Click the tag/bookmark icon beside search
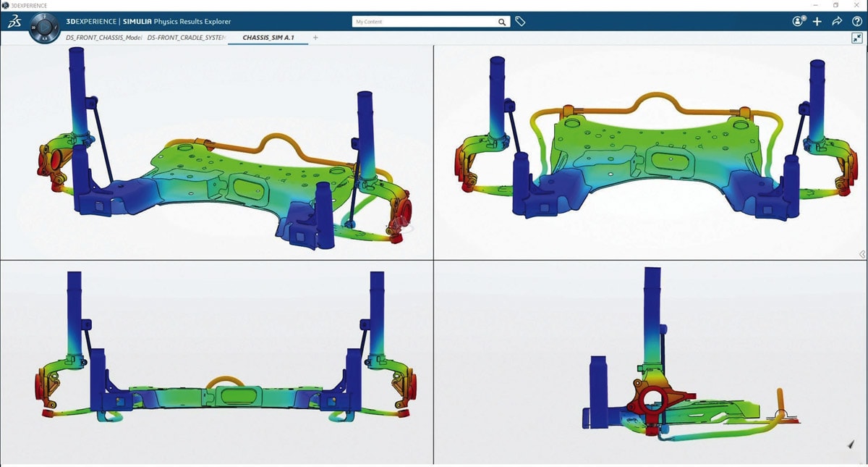This screenshot has height=467, width=868. coord(520,21)
